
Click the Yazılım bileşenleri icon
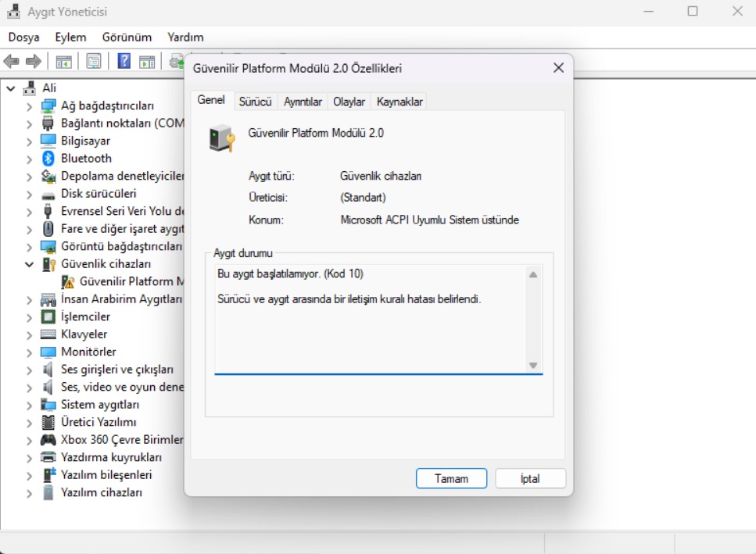[48, 474]
